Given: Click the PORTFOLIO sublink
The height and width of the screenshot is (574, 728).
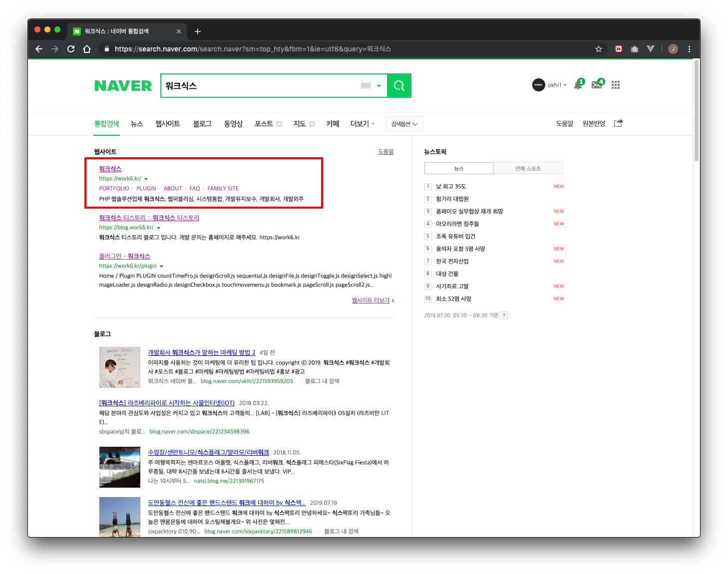Looking at the screenshot, I should point(114,189).
